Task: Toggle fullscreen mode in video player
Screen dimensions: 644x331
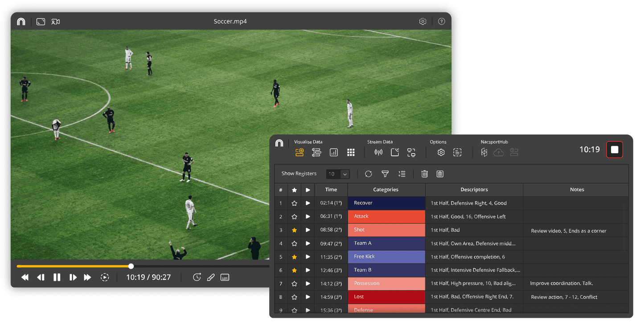Action: pos(41,21)
